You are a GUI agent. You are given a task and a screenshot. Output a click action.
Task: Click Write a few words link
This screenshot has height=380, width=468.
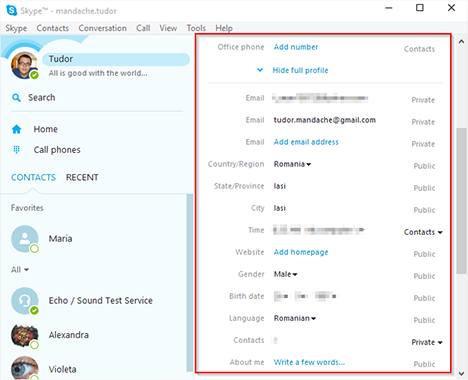point(309,362)
